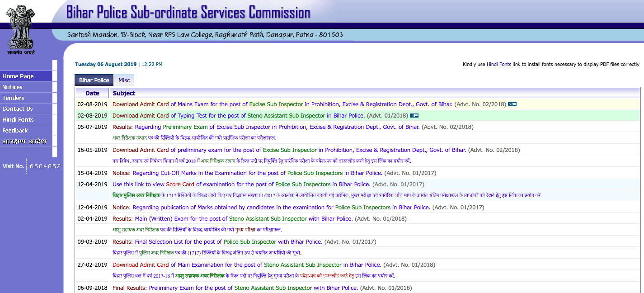Screen dimensions: 644x293
Task: Open Cut-Off Marks notice dated 15-04-2019
Action: [247, 173]
